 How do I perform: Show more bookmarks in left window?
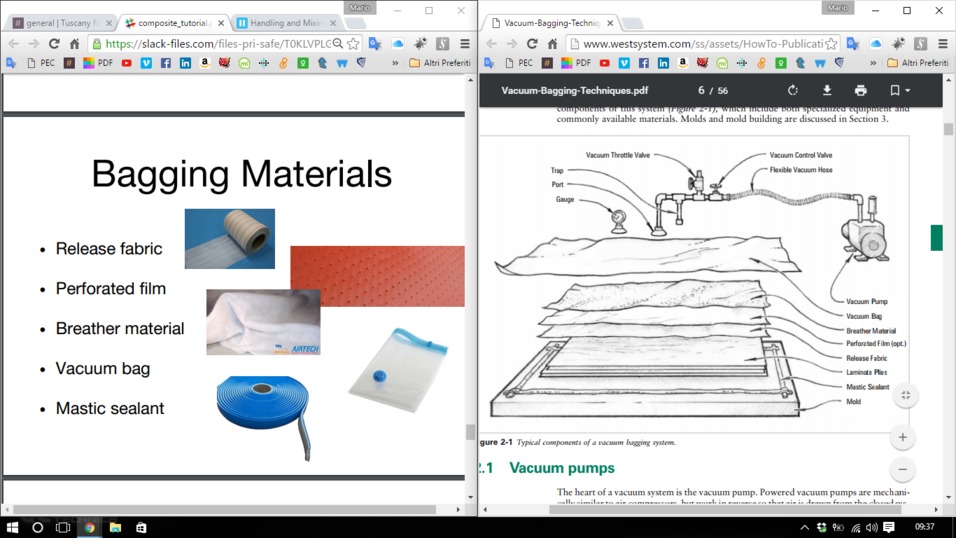(395, 63)
